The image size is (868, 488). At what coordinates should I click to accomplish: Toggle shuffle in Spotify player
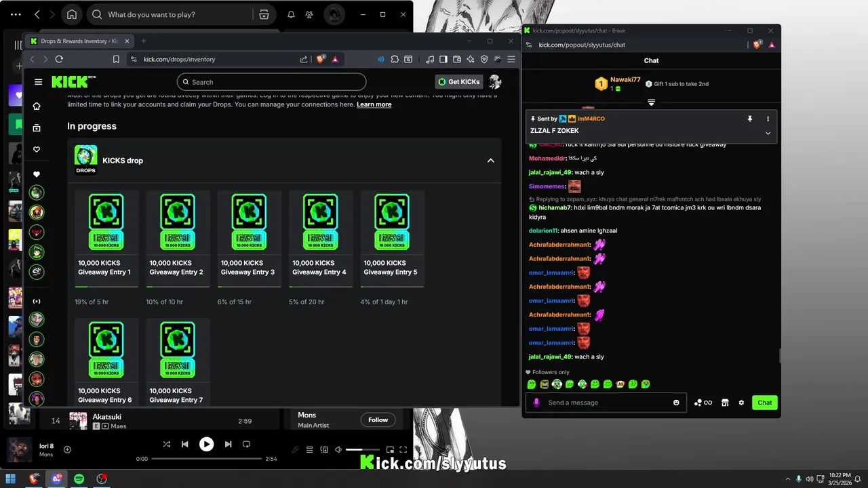[166, 444]
